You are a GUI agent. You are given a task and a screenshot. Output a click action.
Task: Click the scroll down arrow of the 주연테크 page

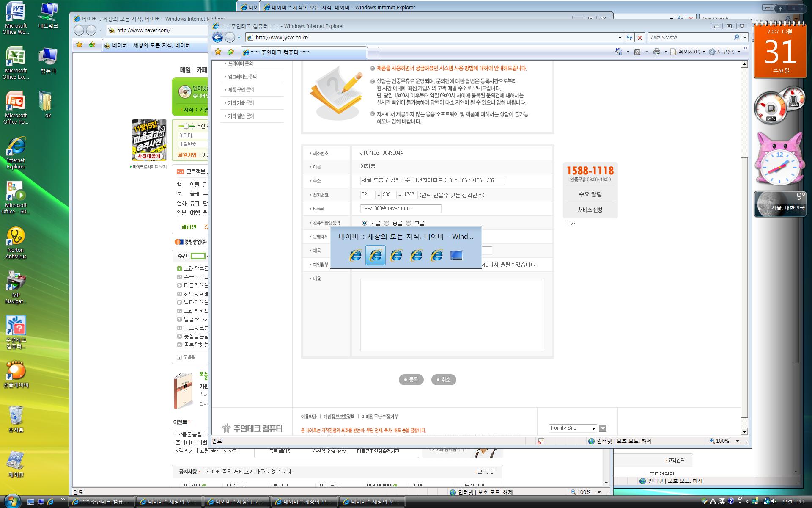(x=744, y=431)
